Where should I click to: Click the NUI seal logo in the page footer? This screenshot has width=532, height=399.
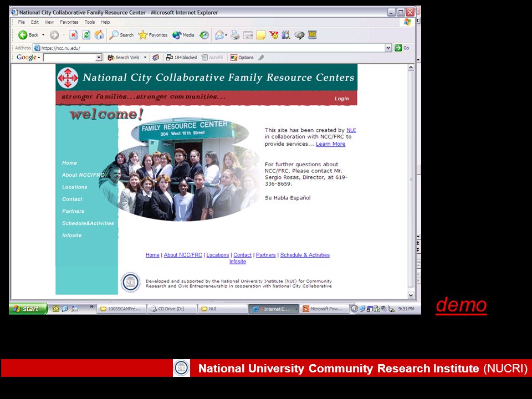pyautogui.click(x=131, y=282)
